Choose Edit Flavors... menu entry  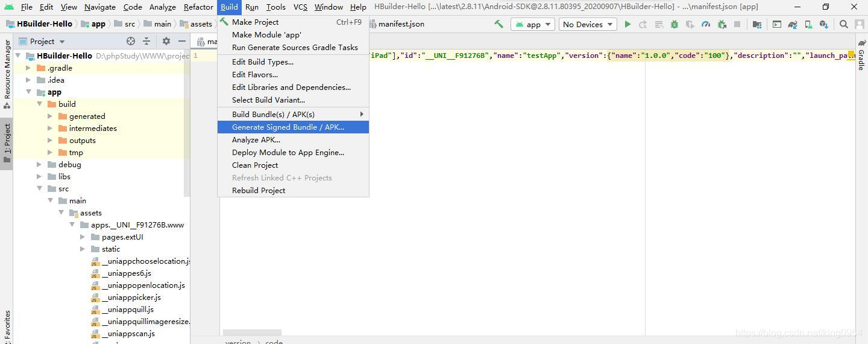[x=293, y=74]
